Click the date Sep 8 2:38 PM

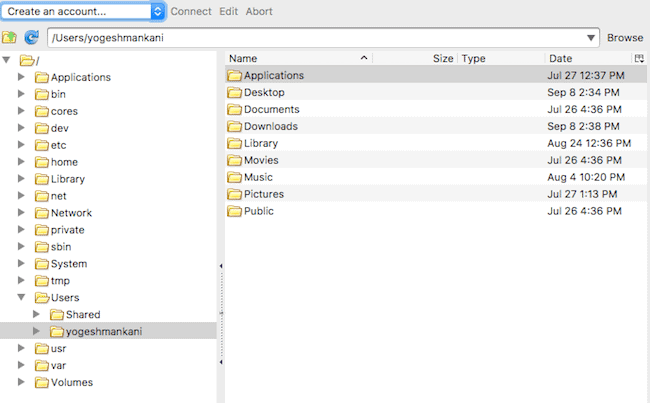click(583, 126)
